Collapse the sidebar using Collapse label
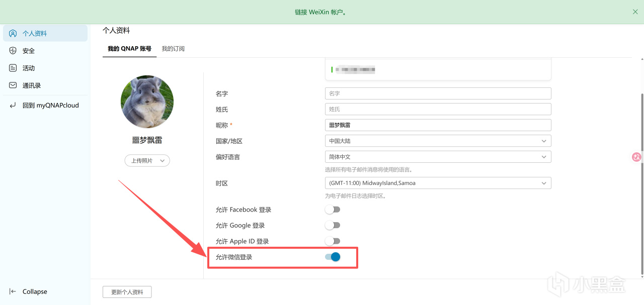 [x=35, y=291]
